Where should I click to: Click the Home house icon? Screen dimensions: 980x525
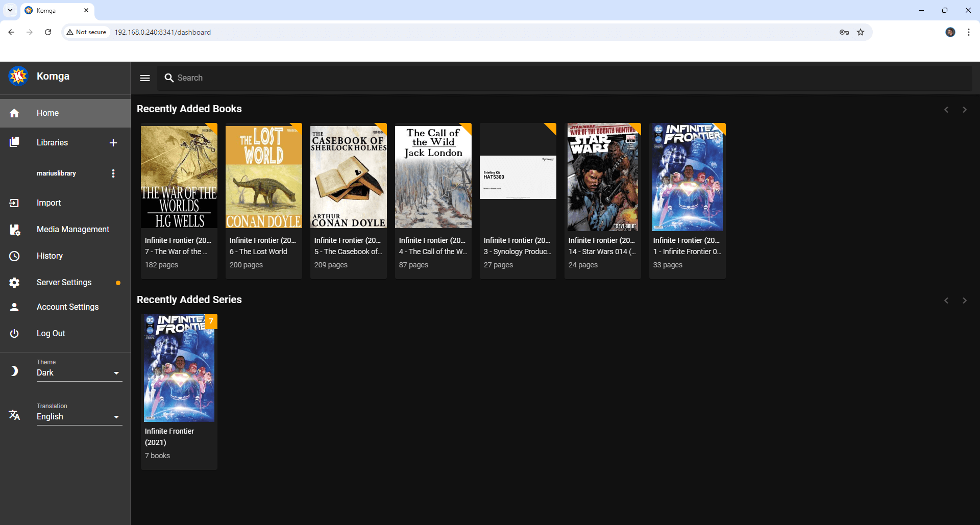pos(14,113)
